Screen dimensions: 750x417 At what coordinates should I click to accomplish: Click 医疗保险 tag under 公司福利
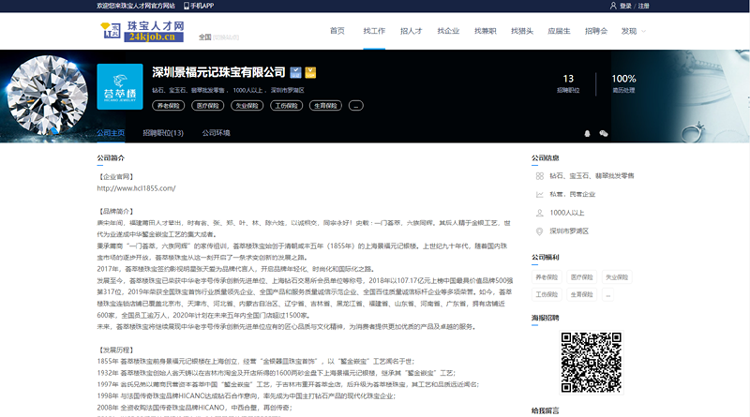[582, 277]
